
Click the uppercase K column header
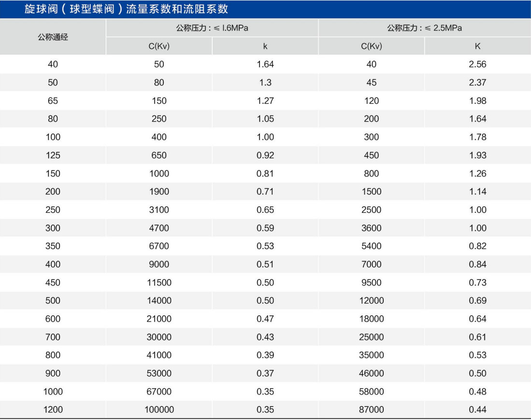[477, 46]
